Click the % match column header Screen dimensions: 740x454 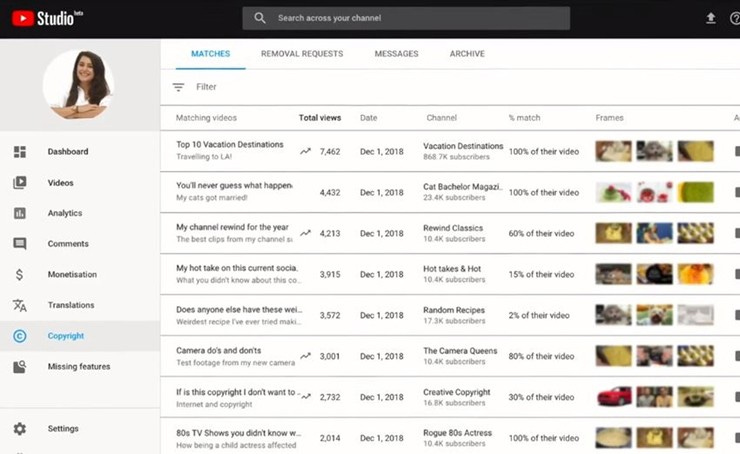524,118
